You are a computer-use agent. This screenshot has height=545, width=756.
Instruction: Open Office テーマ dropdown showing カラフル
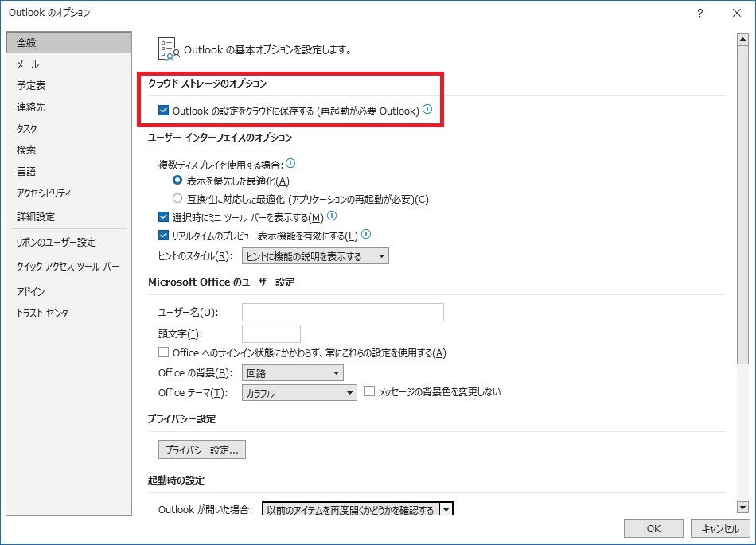click(x=299, y=393)
